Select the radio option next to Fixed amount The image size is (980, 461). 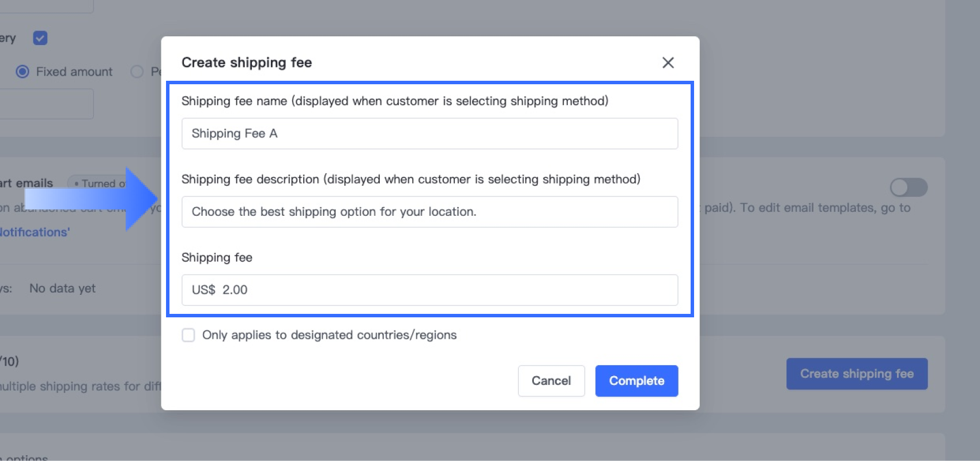[x=137, y=72]
